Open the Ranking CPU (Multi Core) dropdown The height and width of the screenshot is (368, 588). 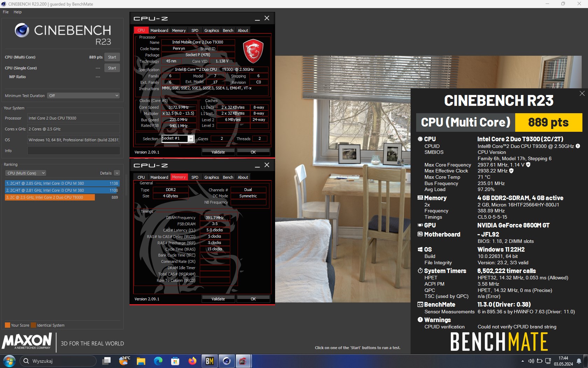pyautogui.click(x=26, y=173)
